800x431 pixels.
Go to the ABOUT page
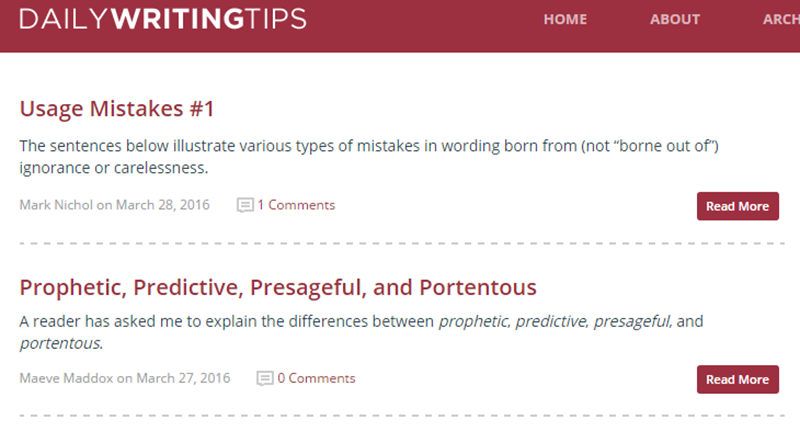tap(674, 19)
